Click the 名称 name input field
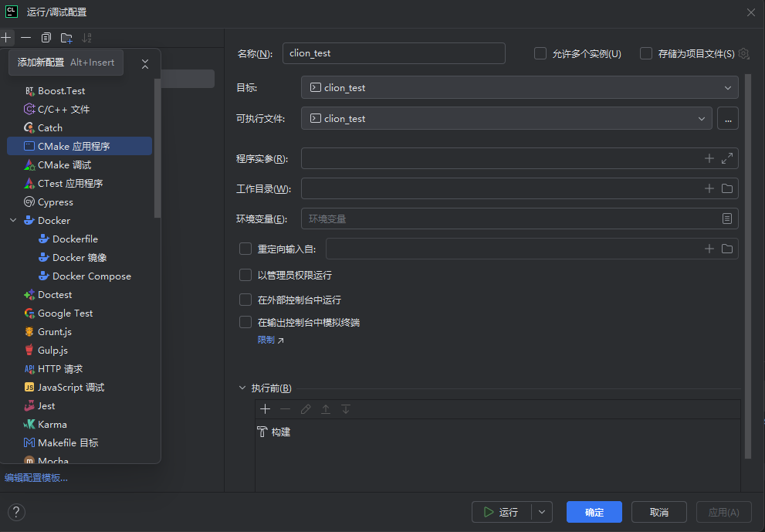 (x=394, y=53)
